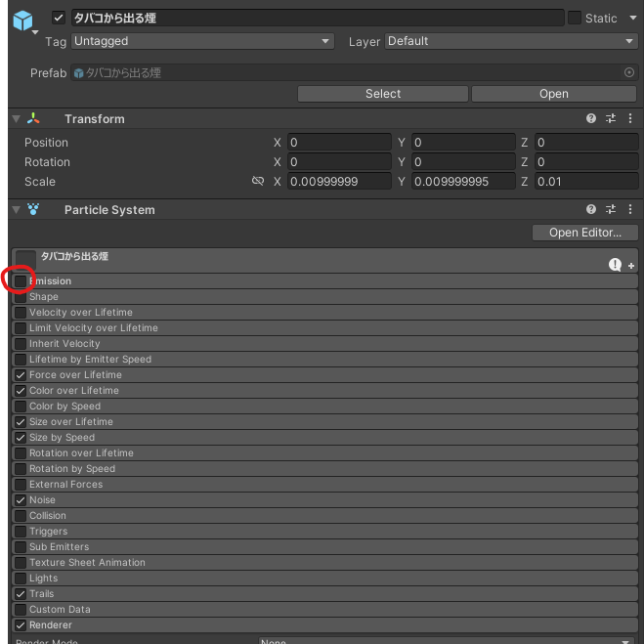Image resolution: width=644 pixels, height=644 pixels.
Task: Click the plus icon to show modules
Action: tap(631, 266)
